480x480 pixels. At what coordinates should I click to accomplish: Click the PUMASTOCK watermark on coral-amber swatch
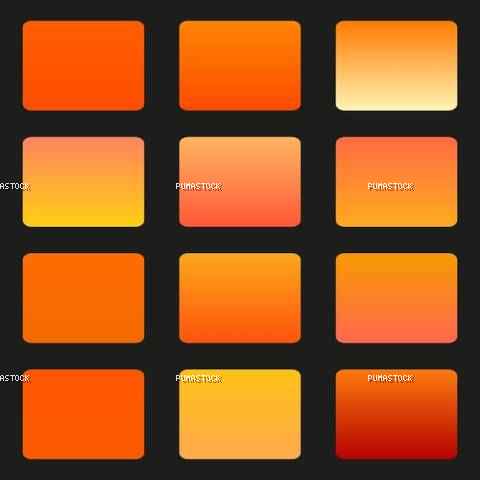pyautogui.click(x=391, y=187)
